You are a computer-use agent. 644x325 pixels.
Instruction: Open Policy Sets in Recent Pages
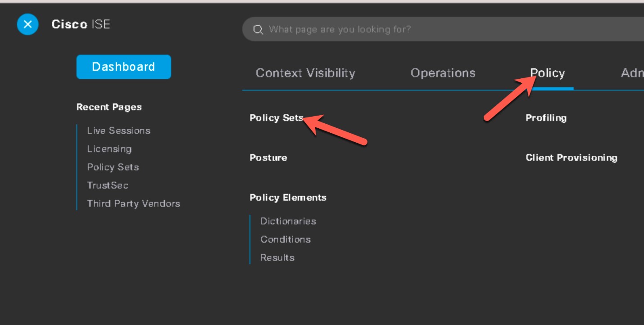113,167
